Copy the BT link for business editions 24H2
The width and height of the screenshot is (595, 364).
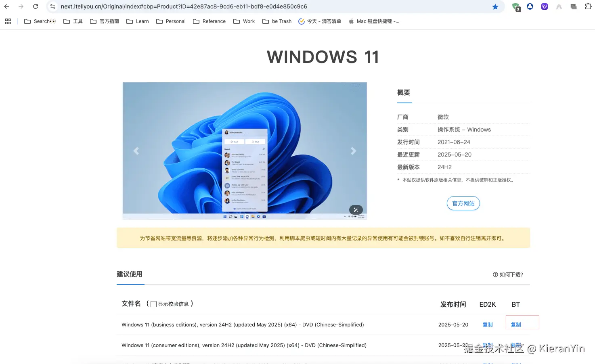coord(515,324)
